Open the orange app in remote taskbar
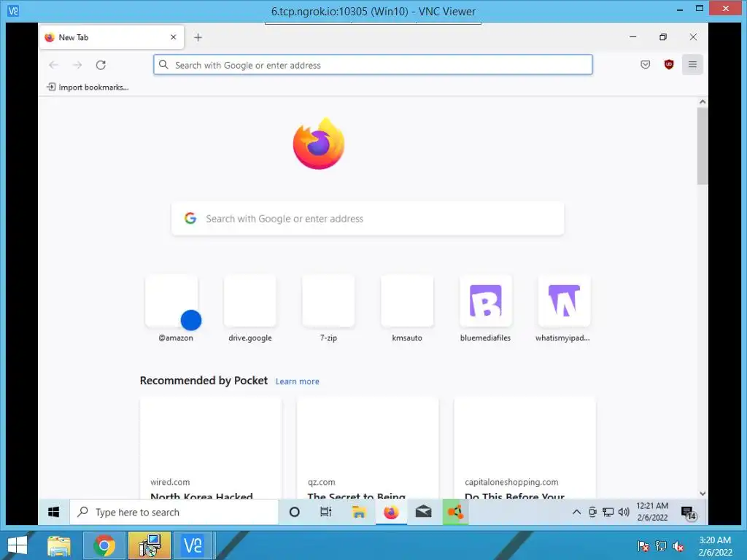The image size is (747, 560). 455,512
